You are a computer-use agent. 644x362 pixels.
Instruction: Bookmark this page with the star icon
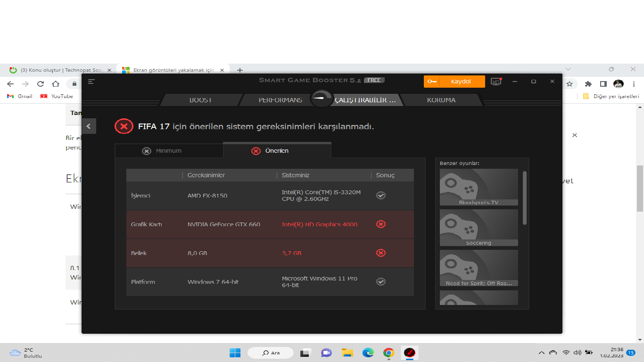pyautogui.click(x=570, y=84)
